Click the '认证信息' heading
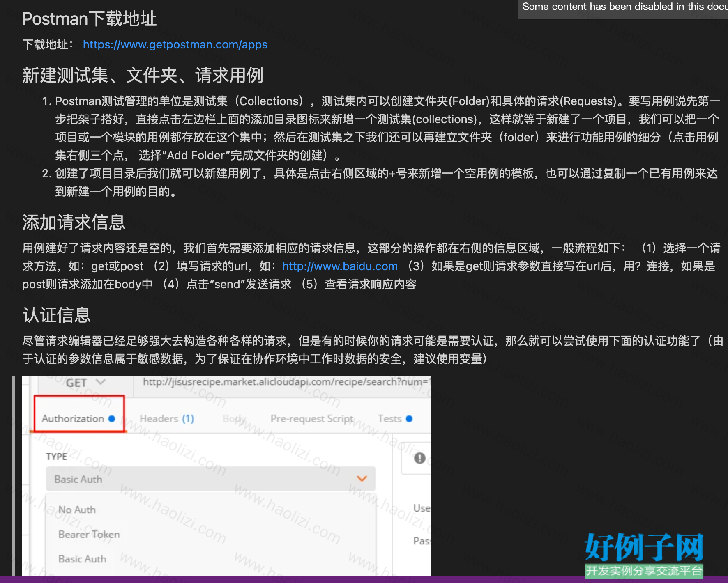Image resolution: width=728 pixels, height=583 pixels. (x=56, y=315)
